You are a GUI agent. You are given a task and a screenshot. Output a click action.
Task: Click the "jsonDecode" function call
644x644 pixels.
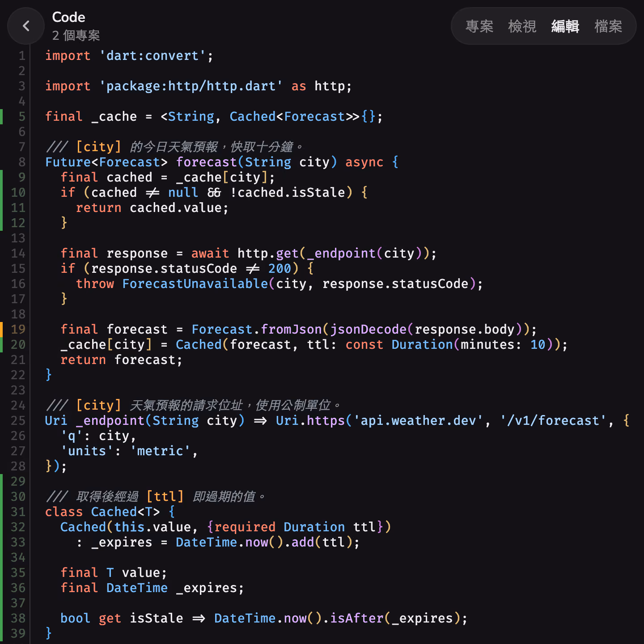point(368,329)
